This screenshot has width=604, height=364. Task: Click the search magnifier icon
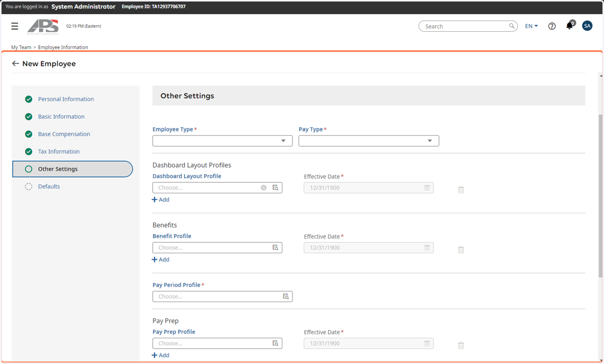pos(512,26)
